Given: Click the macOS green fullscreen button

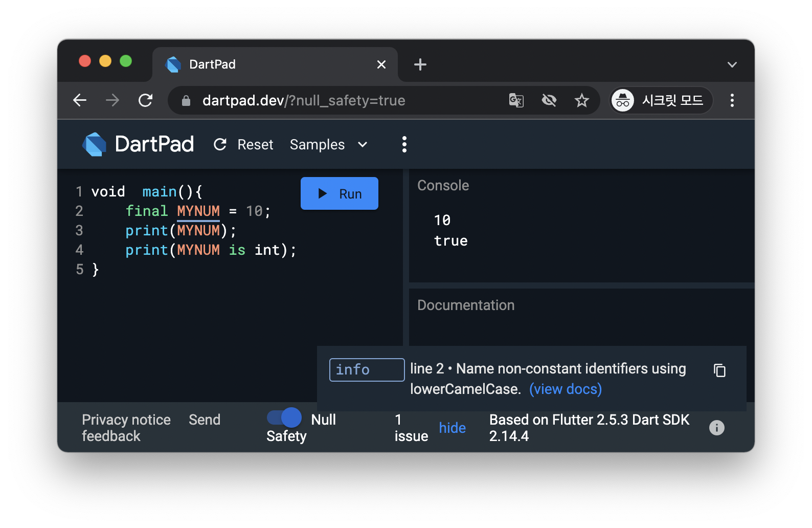Looking at the screenshot, I should pos(126,61).
